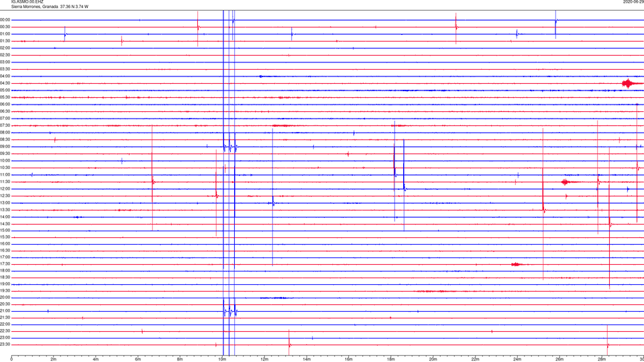Select the 12:00 time label

[5, 189]
